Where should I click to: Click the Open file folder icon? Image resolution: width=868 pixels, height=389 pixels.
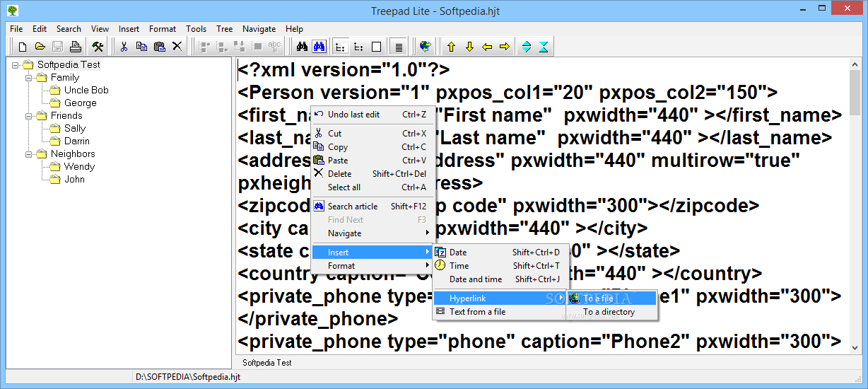40,47
